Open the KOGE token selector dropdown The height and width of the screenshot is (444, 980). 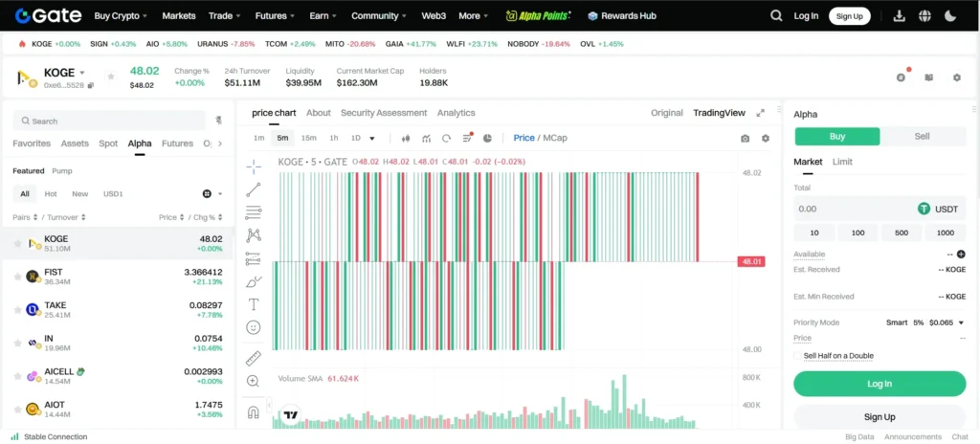click(x=82, y=73)
